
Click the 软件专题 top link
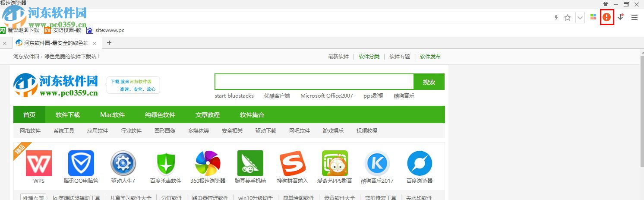click(x=400, y=57)
